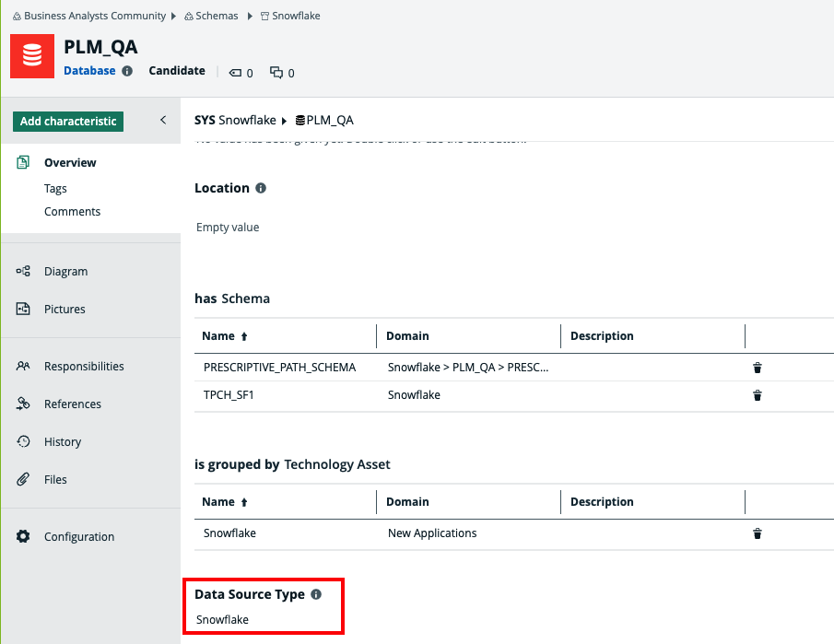Delete the TPCH_SF1 relation with trash icon
Viewport: 834px width, 644px height.
point(758,395)
